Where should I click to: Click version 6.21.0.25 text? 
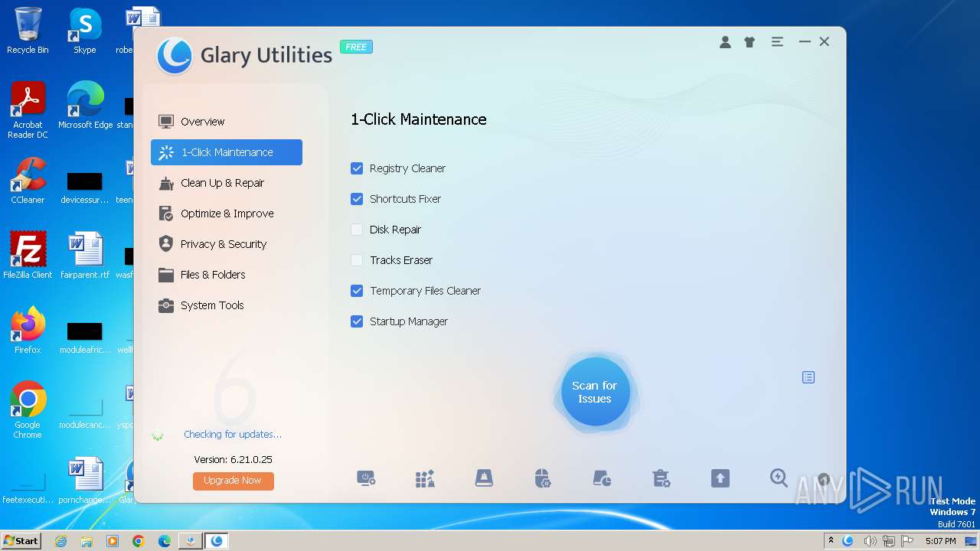(x=233, y=460)
